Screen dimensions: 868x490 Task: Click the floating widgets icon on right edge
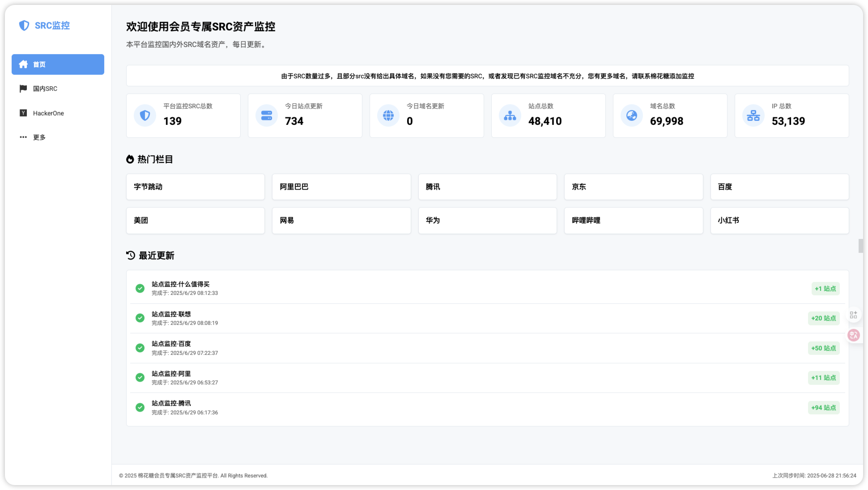click(x=853, y=314)
